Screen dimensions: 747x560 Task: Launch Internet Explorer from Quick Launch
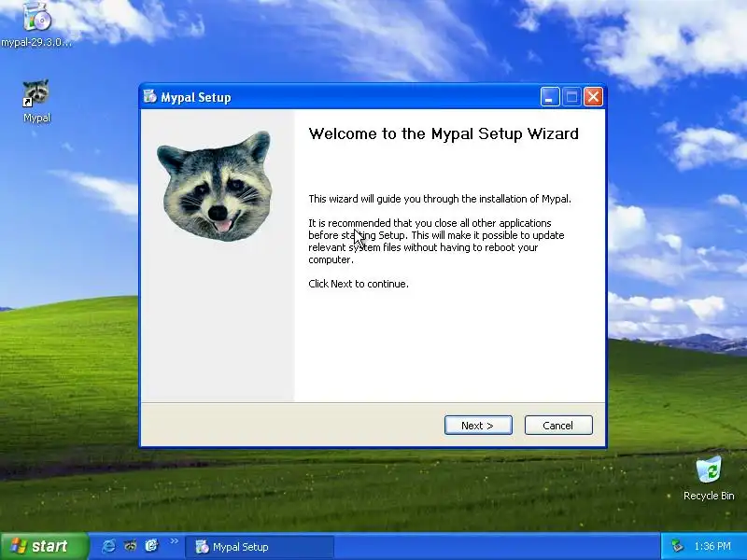tap(108, 546)
